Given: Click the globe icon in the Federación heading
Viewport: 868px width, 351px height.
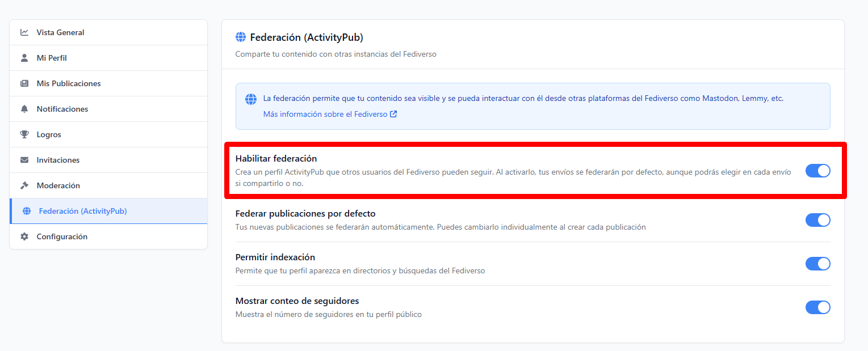Looking at the screenshot, I should (x=240, y=37).
